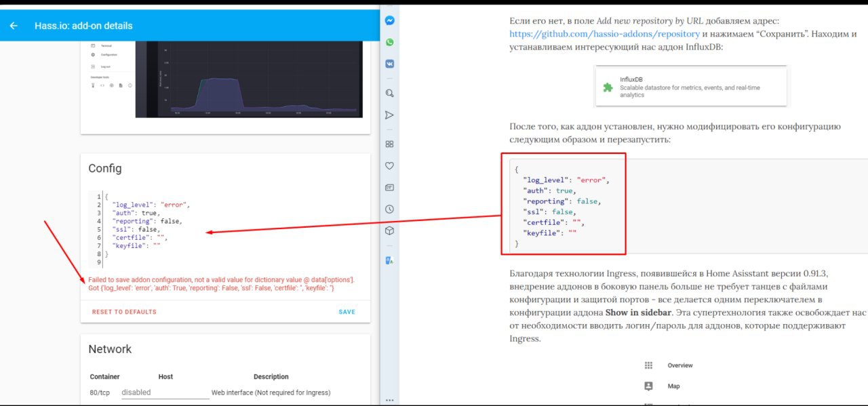Screen dimensions: 868x406
Task: Click the Overview grid icon in the article
Action: (x=648, y=365)
